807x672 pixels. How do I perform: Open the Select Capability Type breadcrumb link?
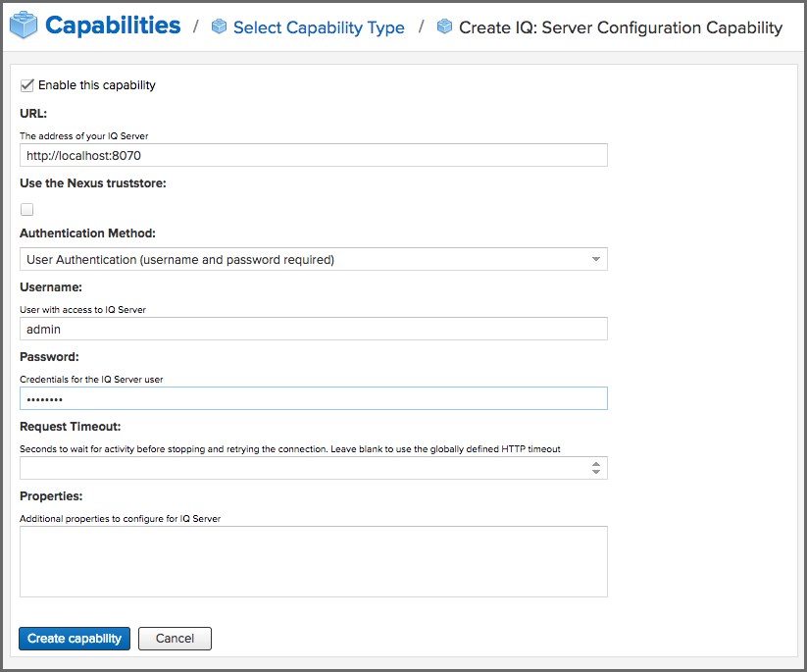[x=319, y=27]
